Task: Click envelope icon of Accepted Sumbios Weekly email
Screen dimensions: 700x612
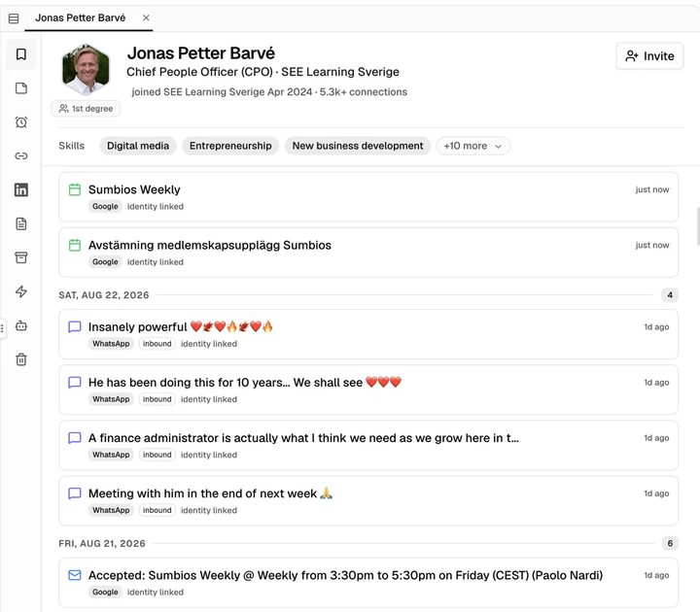Action: (x=75, y=575)
